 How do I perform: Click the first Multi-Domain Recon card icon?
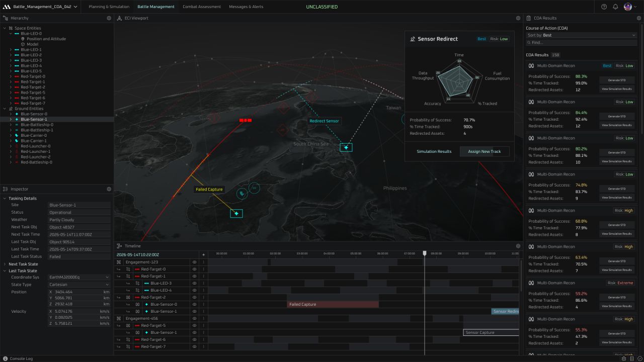pyautogui.click(x=531, y=66)
